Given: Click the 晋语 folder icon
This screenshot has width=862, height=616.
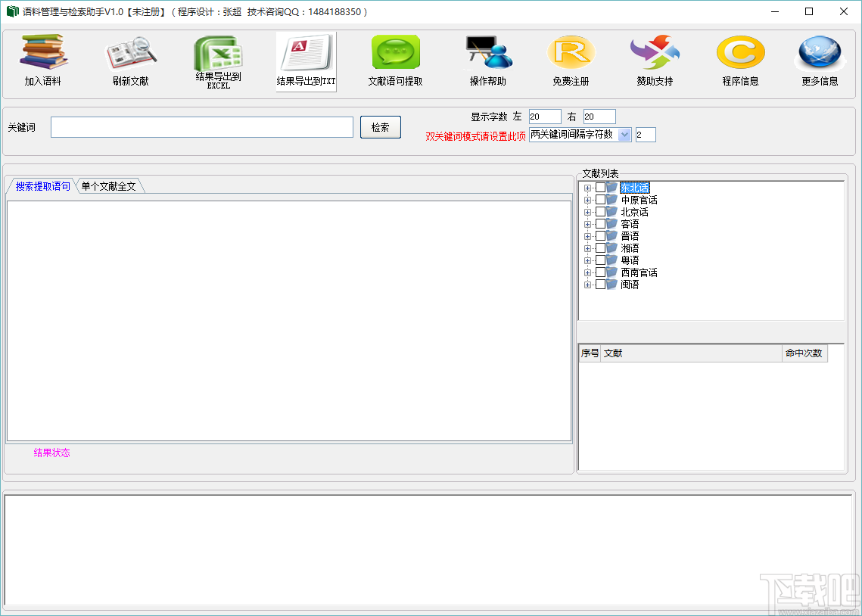Looking at the screenshot, I should tap(612, 236).
